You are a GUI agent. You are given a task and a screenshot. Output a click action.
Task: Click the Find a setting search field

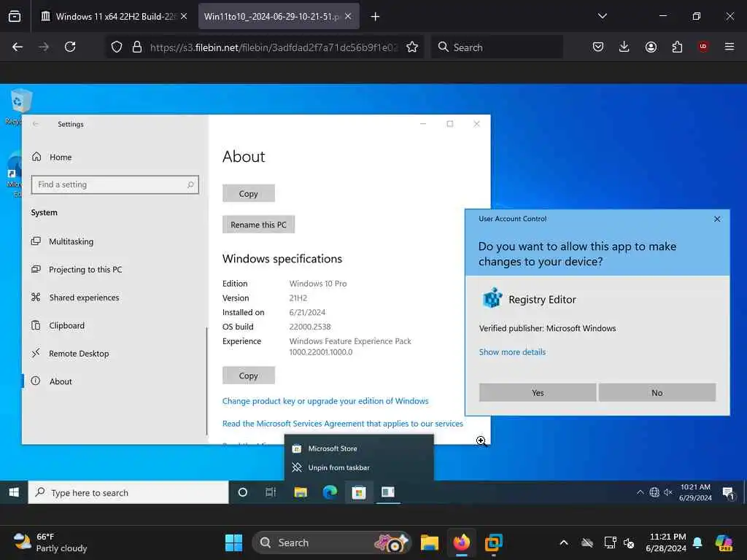115,184
